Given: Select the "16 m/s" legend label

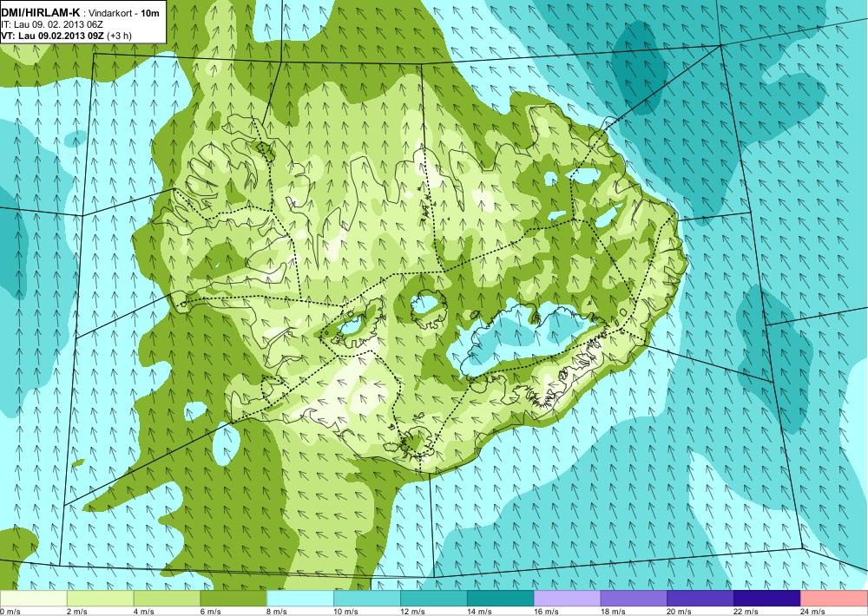Looking at the screenshot, I should click(546, 612).
